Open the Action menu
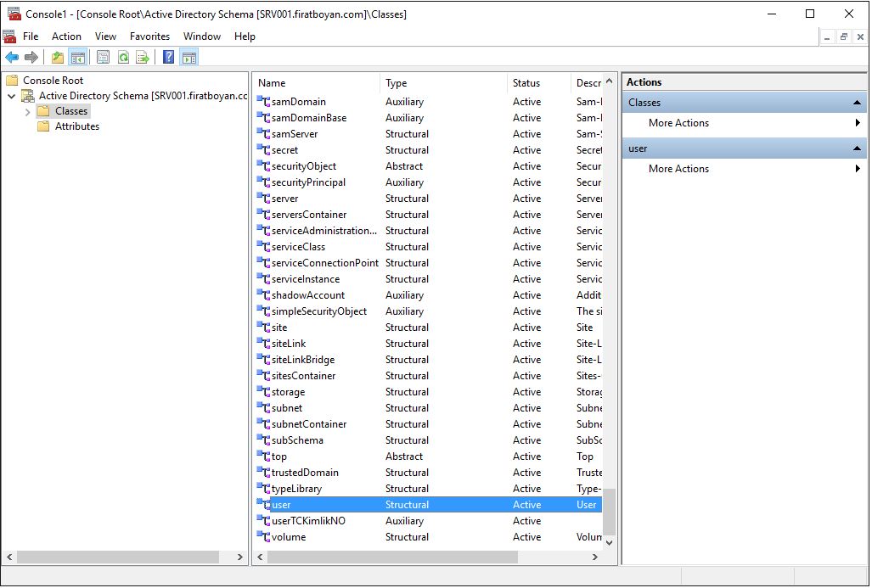This screenshot has height=588, width=872. coord(66,36)
